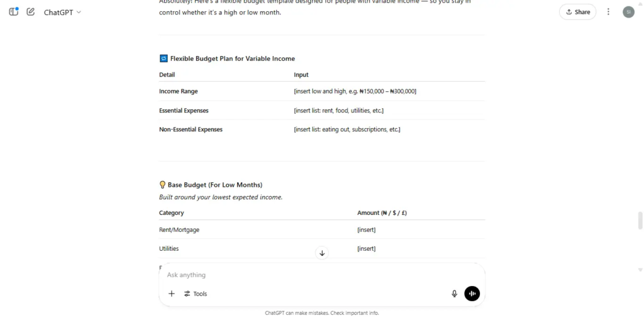Click the Flexible Budget Plan heading
This screenshot has height=320, width=644.
[x=233, y=58]
